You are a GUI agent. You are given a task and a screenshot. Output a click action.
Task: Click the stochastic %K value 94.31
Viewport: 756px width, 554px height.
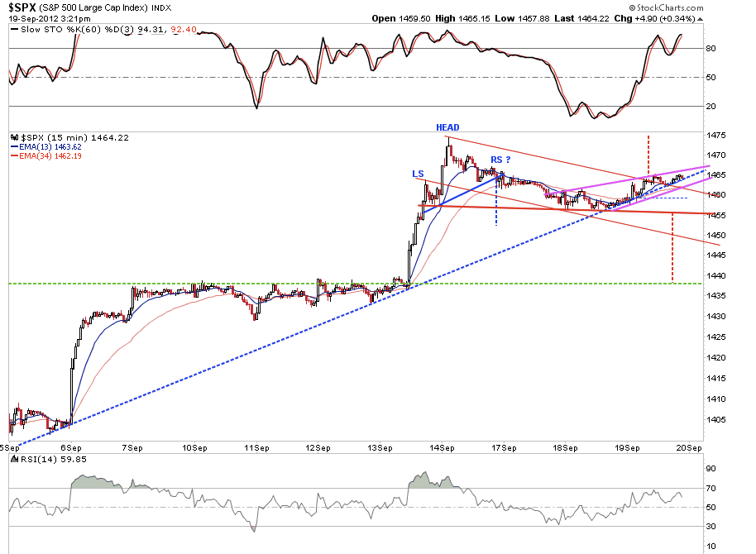(x=151, y=30)
